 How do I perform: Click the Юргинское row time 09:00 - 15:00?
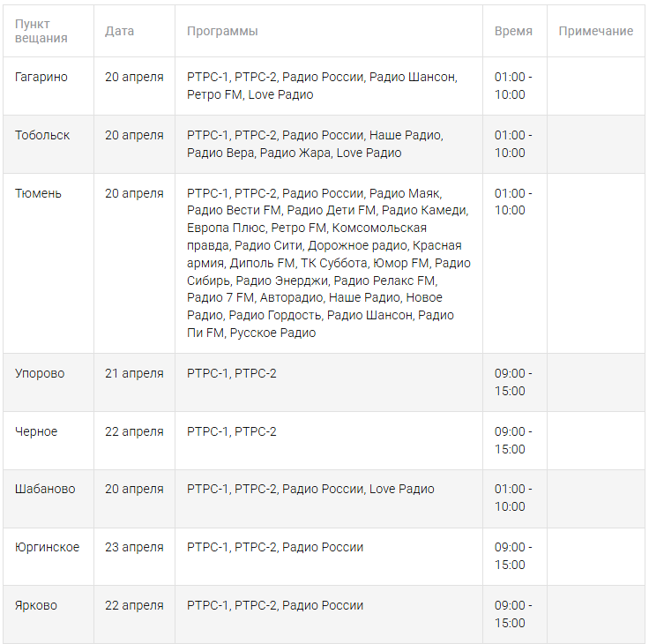click(x=510, y=556)
